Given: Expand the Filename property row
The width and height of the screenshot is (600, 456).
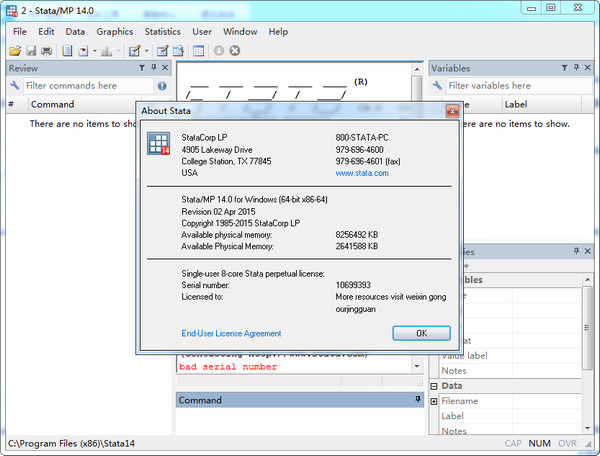Looking at the screenshot, I should pyautogui.click(x=434, y=401).
